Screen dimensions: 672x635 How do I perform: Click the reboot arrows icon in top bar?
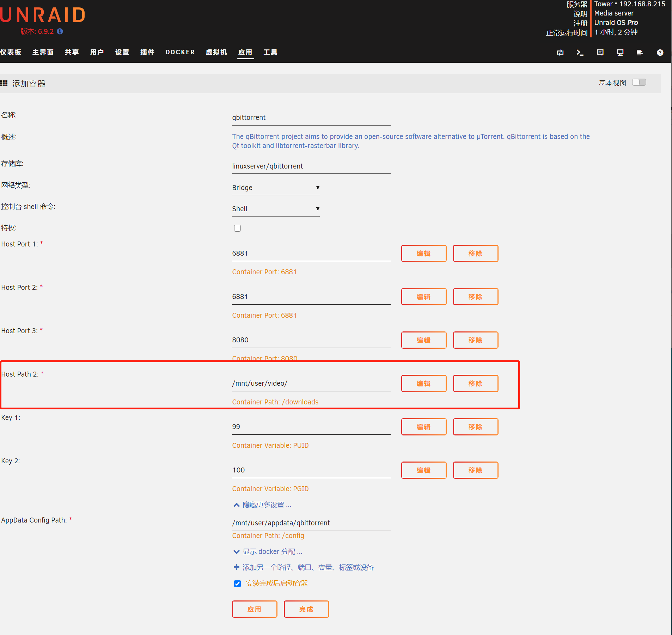[x=560, y=53]
